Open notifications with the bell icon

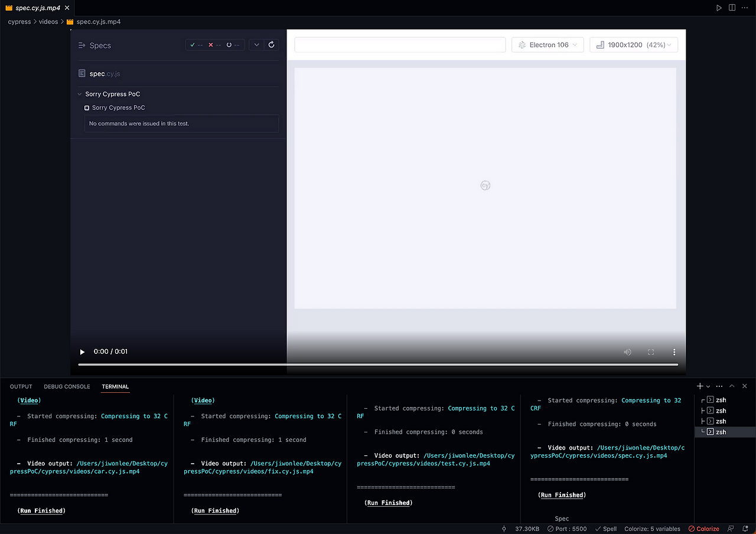click(x=745, y=529)
